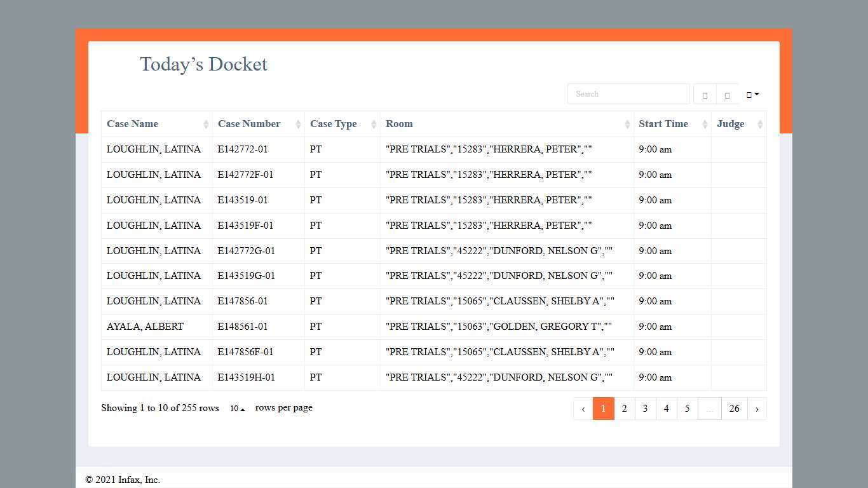Go to the next page with right chevron
The image size is (868, 488).
point(757,409)
